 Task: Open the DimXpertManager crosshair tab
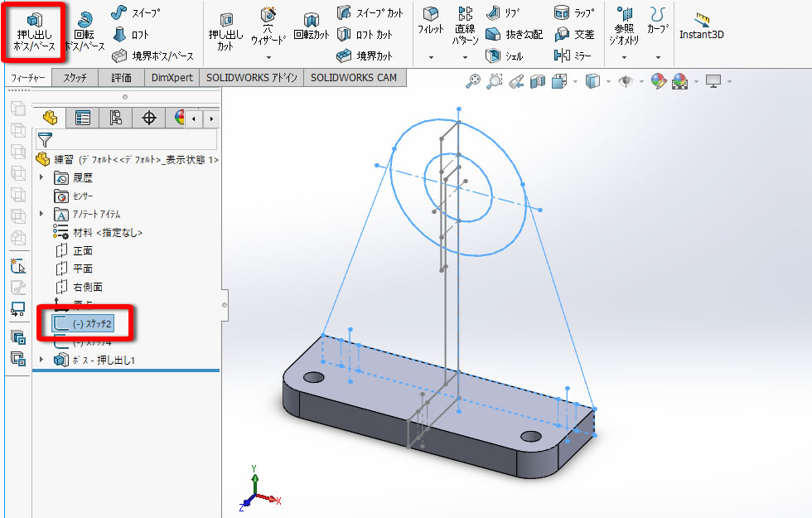pyautogui.click(x=149, y=118)
